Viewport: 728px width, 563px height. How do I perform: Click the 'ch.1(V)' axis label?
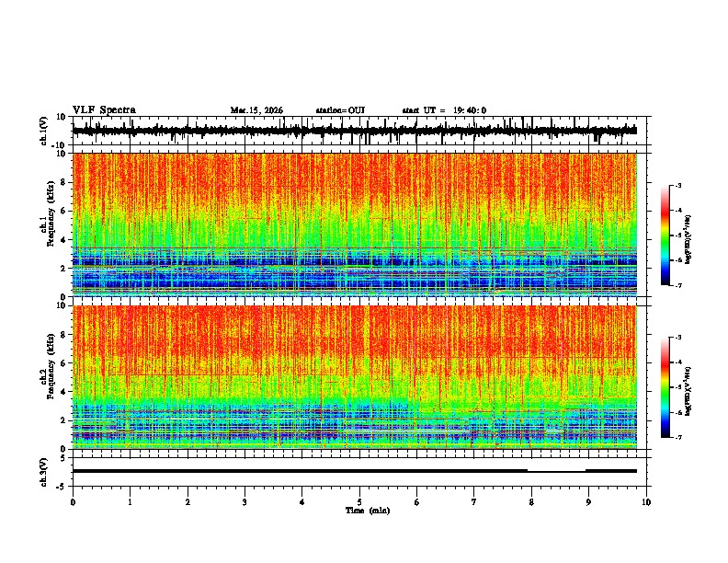tap(44, 131)
